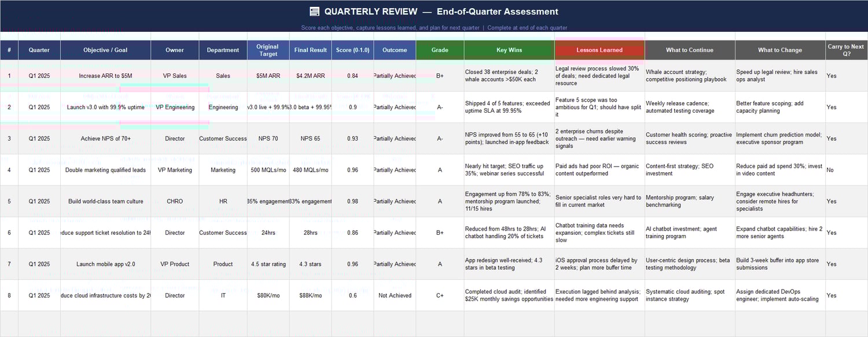This screenshot has width=868, height=337.
Task: Open the Outcome cell for the ARR objective
Action: (394, 75)
